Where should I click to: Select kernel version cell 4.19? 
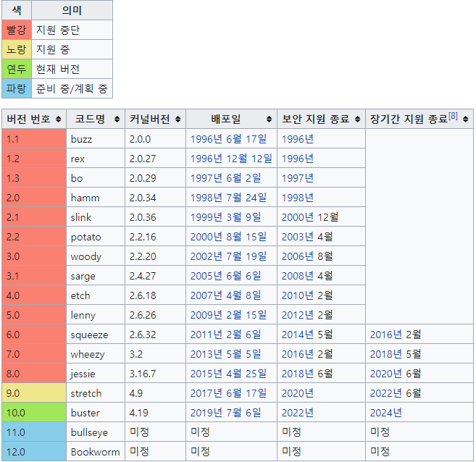click(x=156, y=413)
